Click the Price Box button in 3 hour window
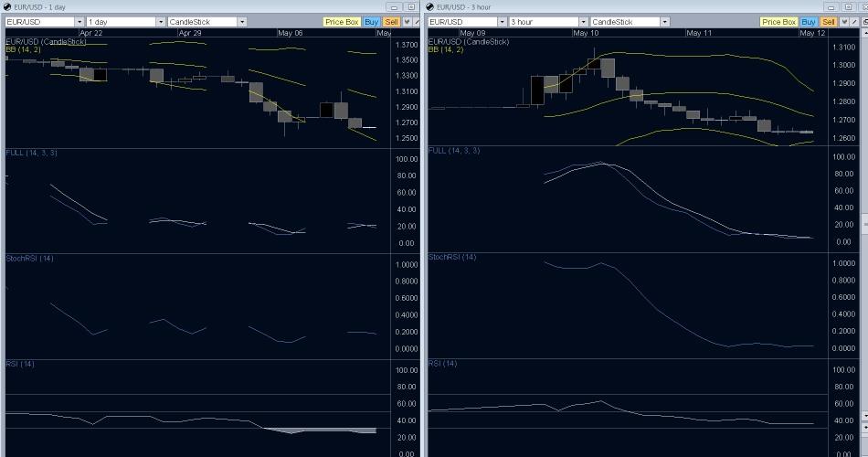This screenshot has height=457, width=868. 778,22
